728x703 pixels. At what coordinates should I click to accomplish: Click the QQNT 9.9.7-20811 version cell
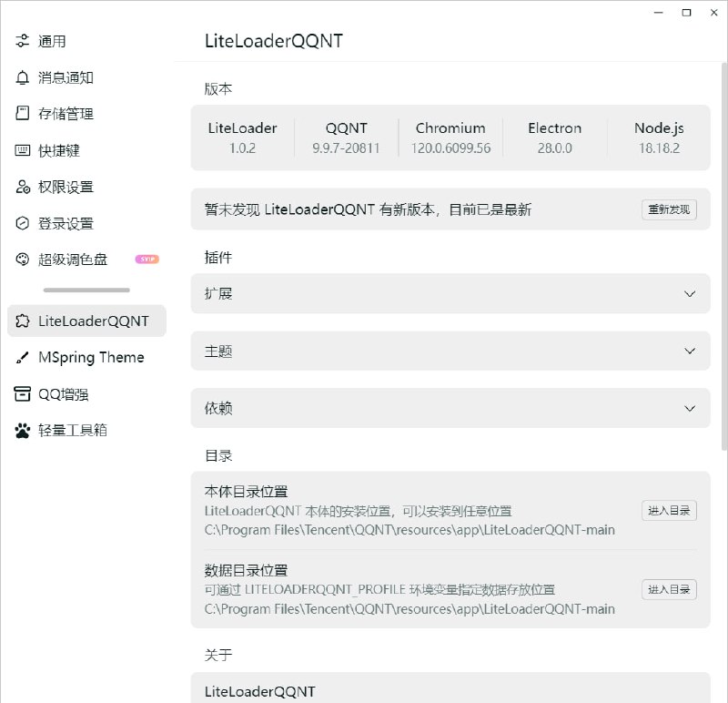(x=347, y=138)
